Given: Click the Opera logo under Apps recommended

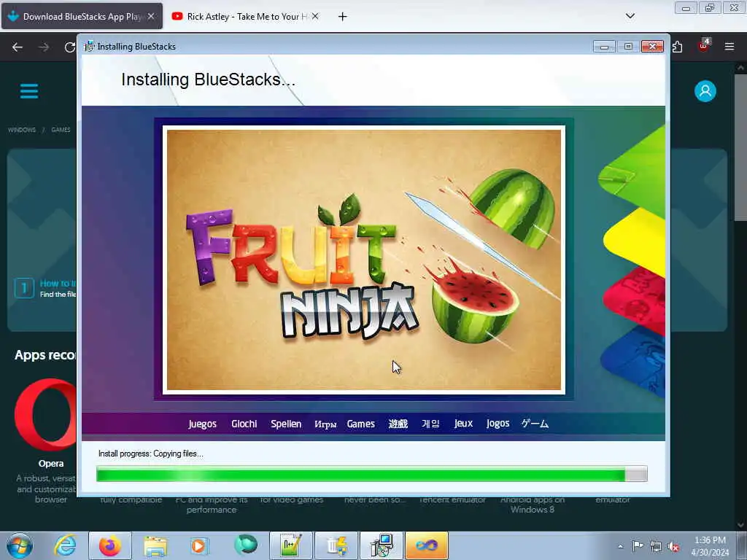Looking at the screenshot, I should (x=46, y=414).
